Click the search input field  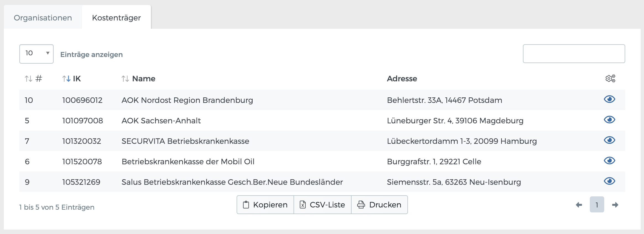(574, 53)
